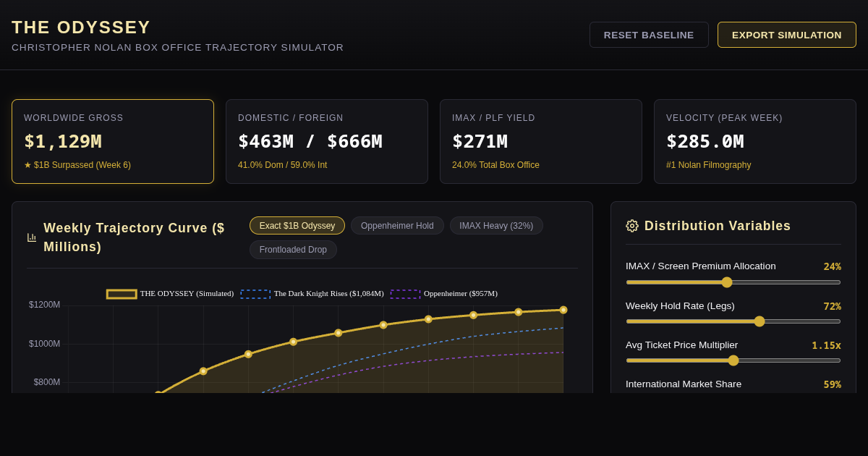Click the #1 Nolan Filmography text

709,165
